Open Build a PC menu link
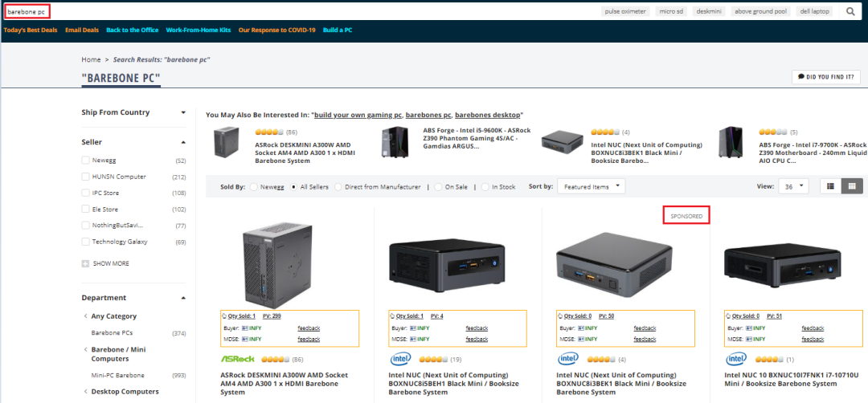This screenshot has height=403, width=868. [x=338, y=30]
